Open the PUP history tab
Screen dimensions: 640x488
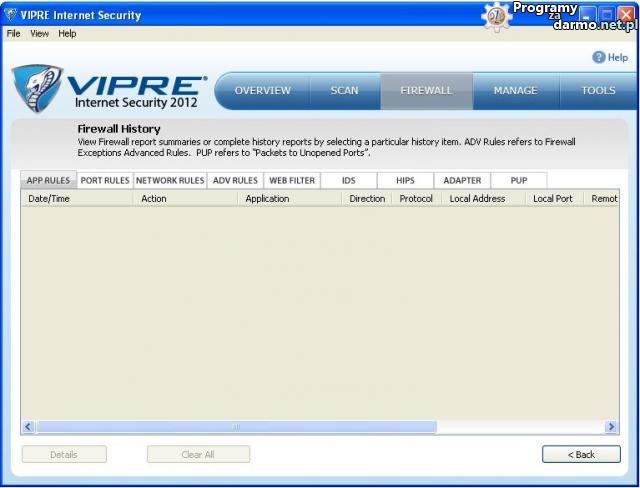click(x=519, y=181)
